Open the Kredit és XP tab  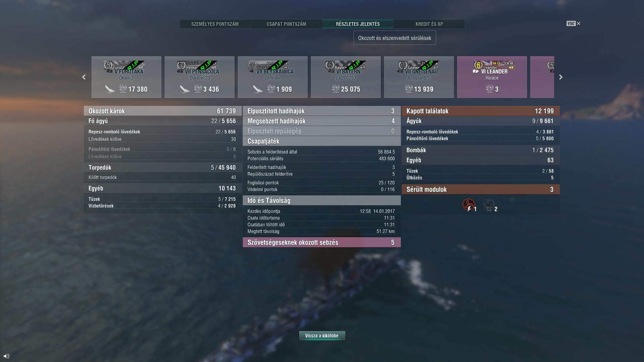pyautogui.click(x=429, y=24)
